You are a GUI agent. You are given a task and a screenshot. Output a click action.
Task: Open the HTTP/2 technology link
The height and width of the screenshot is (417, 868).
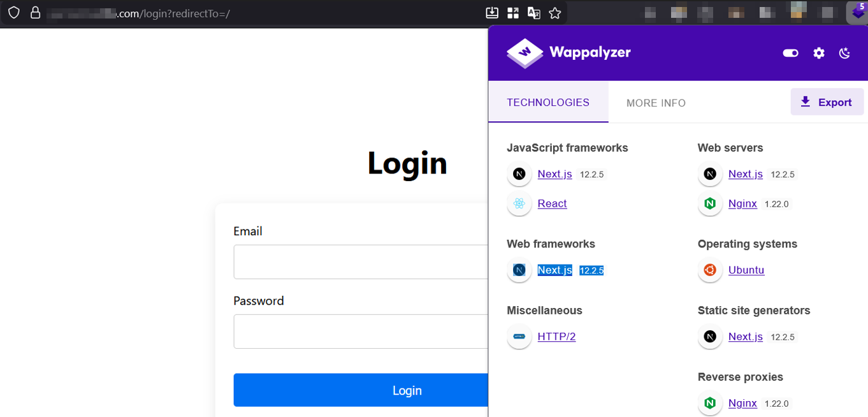[x=556, y=337]
